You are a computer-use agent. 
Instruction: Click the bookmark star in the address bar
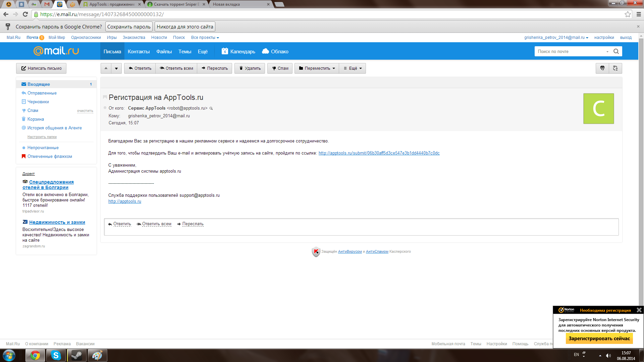tap(628, 14)
